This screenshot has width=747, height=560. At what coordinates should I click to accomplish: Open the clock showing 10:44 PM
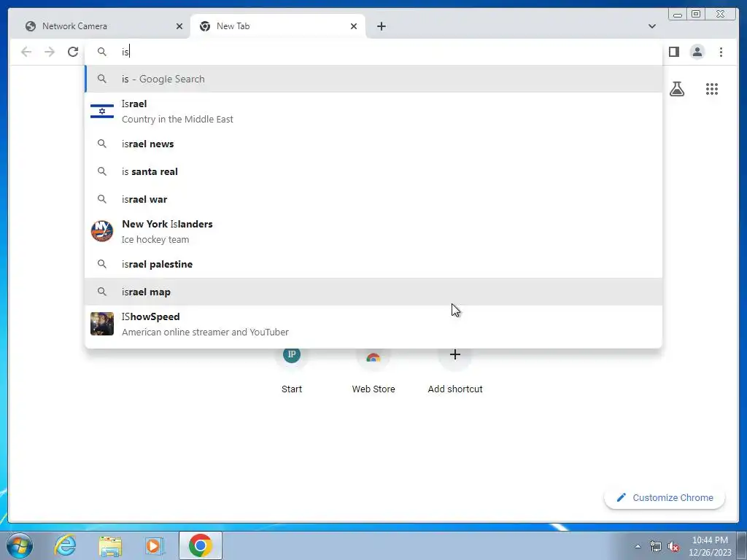pyautogui.click(x=710, y=546)
